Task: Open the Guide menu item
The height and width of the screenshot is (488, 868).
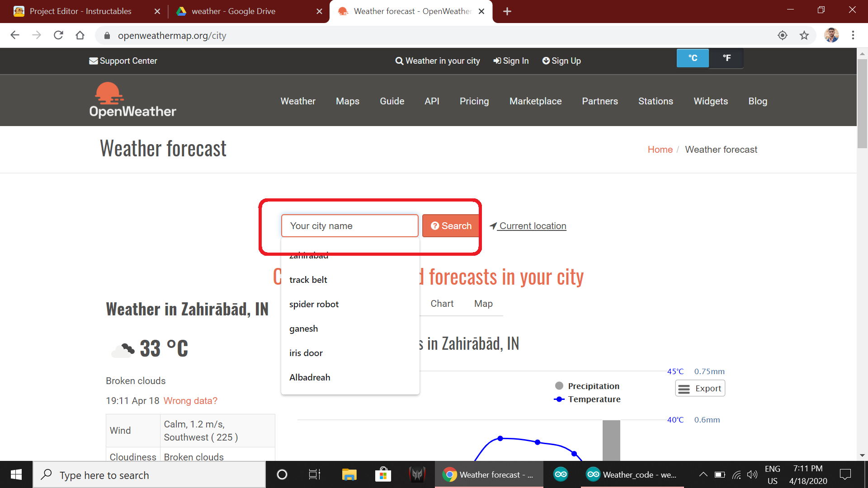Action: (x=392, y=101)
